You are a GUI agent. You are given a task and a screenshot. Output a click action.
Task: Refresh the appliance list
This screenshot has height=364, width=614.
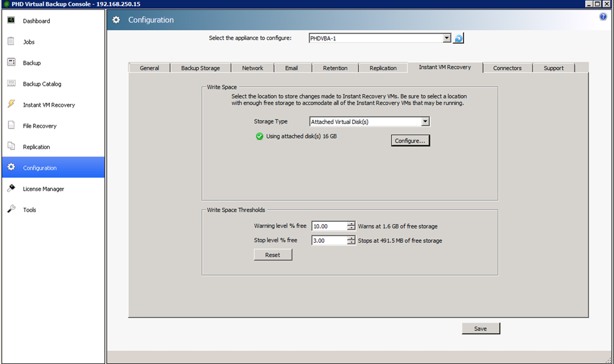[458, 38]
